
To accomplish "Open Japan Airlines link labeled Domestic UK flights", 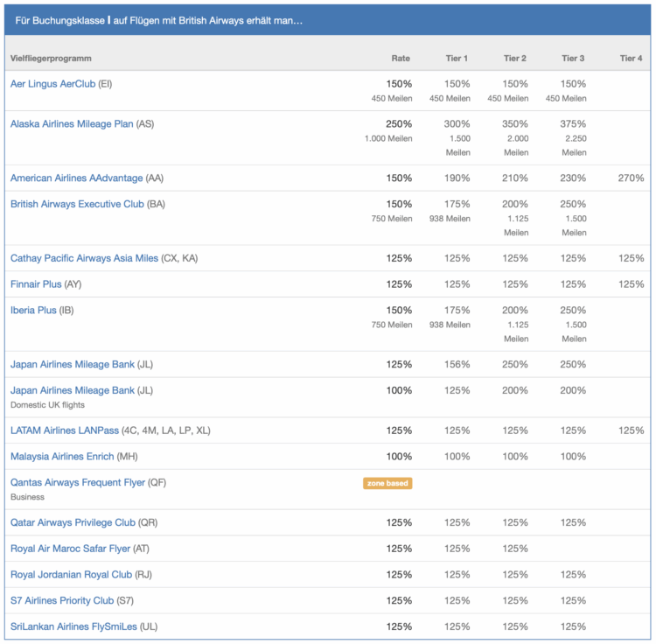I will [x=73, y=390].
